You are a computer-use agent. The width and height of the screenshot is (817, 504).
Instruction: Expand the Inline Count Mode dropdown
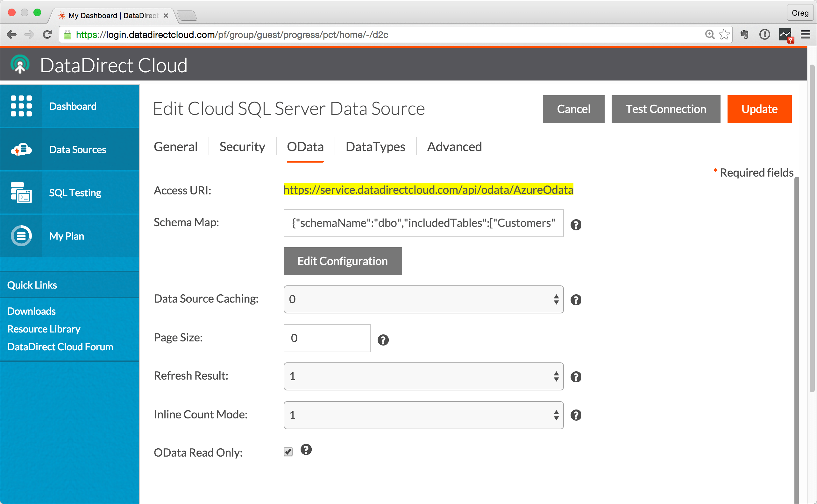click(423, 415)
